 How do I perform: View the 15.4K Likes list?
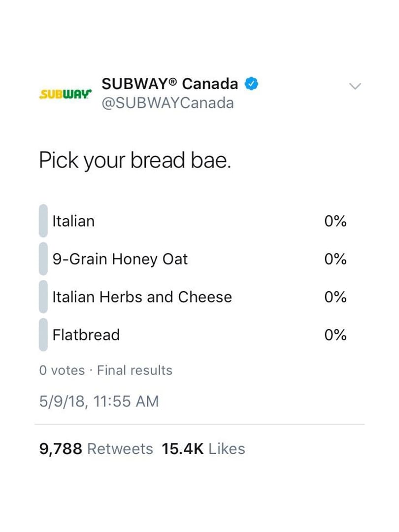pos(203,449)
